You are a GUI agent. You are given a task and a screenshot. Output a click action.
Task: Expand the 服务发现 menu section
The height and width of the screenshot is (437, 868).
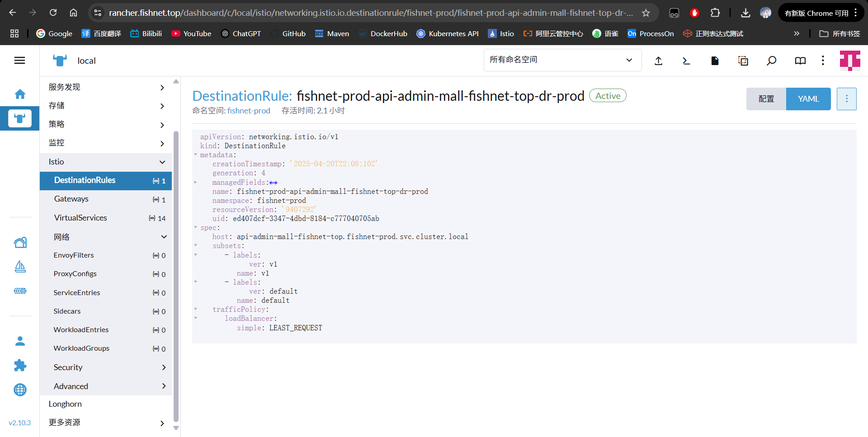pyautogui.click(x=106, y=87)
